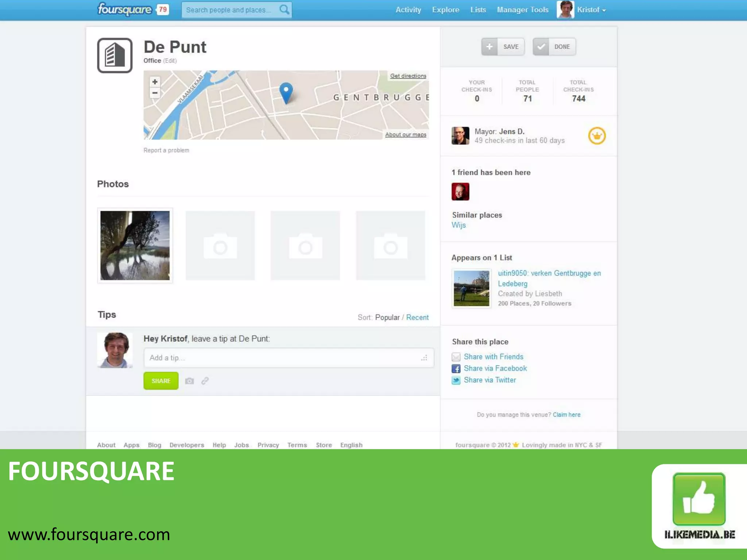Open the 79 notifications badge
The height and width of the screenshot is (560, 747).
point(163,9)
